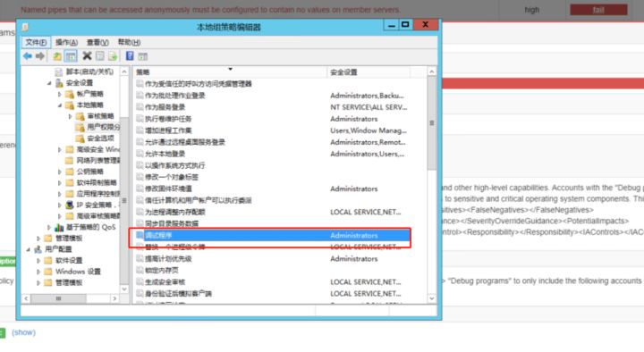Click the (show) link in background page
644x352 pixels.
click(24, 332)
